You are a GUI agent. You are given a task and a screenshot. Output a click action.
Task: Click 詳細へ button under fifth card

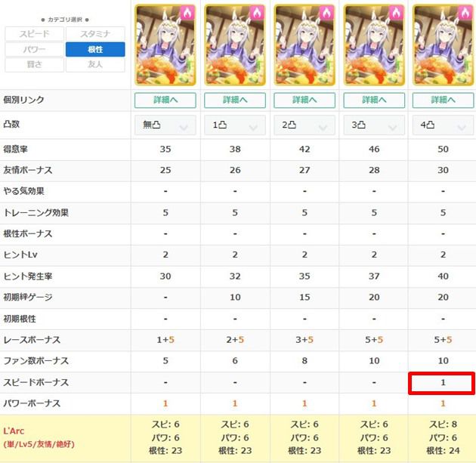click(x=444, y=100)
